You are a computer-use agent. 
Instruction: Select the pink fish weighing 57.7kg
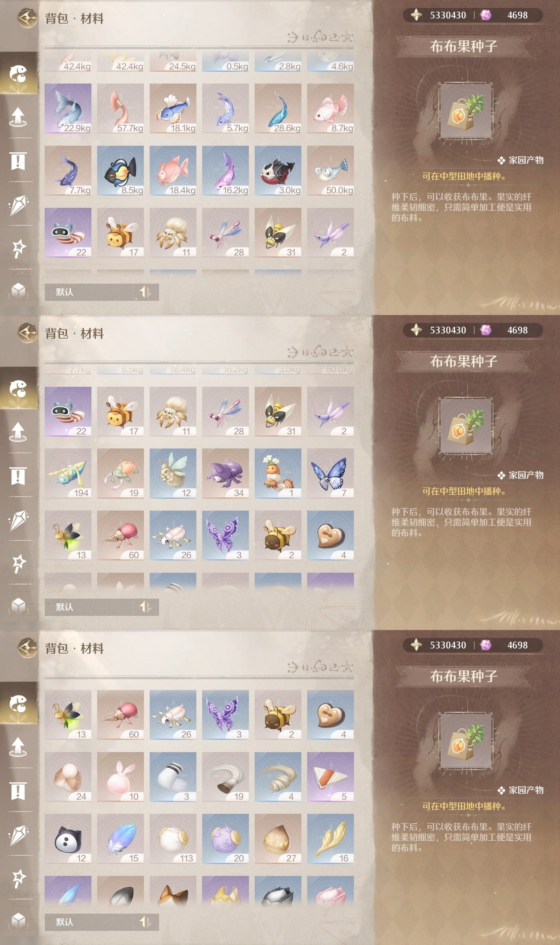pos(120,108)
